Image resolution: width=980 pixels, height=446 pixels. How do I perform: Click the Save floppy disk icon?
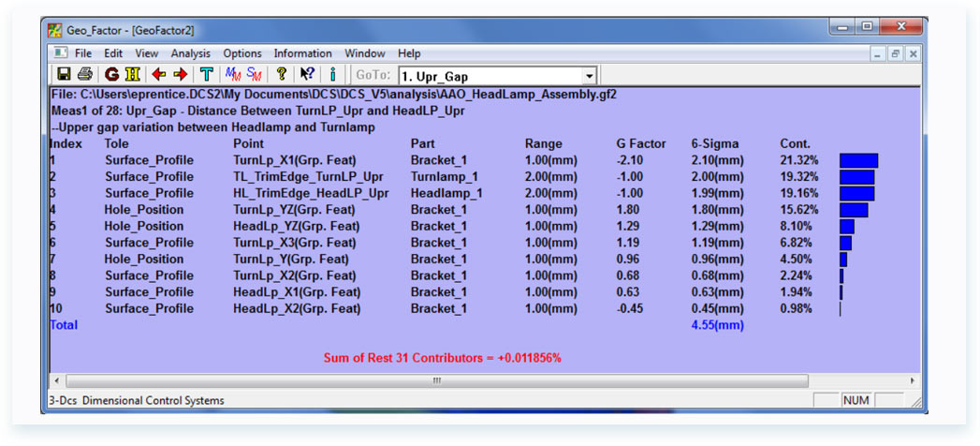coord(63,75)
